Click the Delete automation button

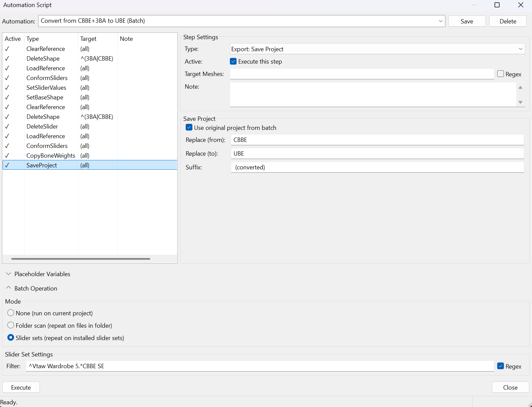tap(508, 21)
